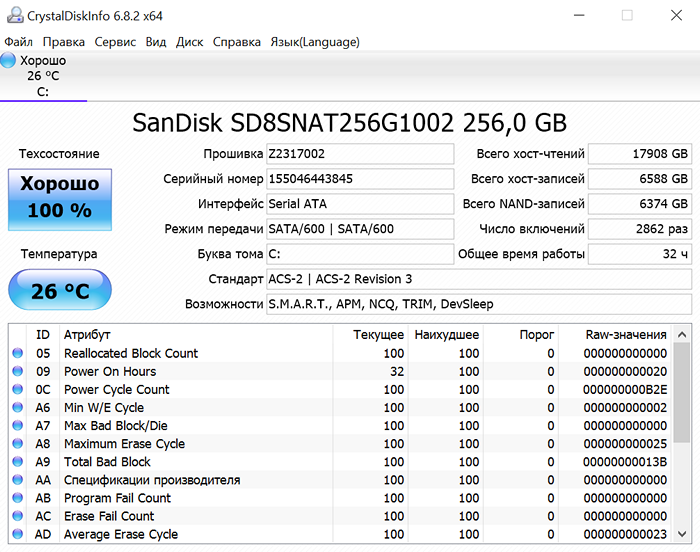Click status orb beside Power On Hours
Screen dimensions: 700x552
point(18,371)
